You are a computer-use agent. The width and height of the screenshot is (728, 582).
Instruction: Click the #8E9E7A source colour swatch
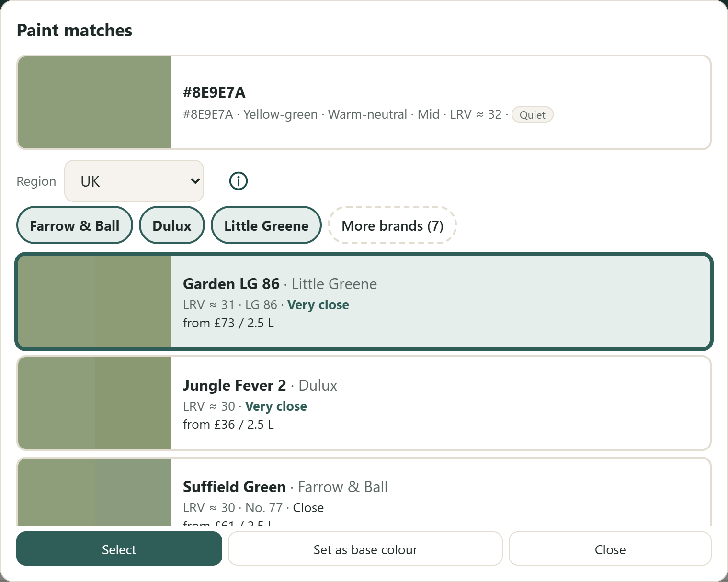click(x=94, y=102)
